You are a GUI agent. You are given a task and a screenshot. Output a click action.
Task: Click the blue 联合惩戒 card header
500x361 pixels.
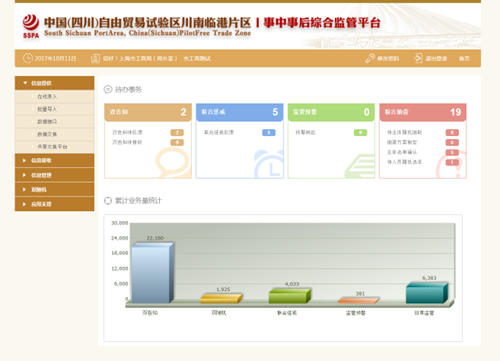pos(240,112)
